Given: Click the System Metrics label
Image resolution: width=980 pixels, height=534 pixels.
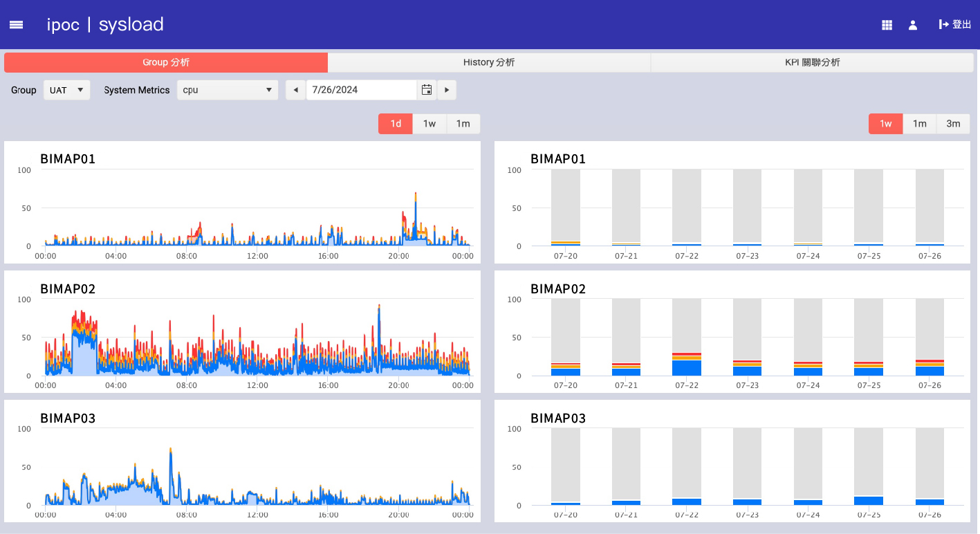Looking at the screenshot, I should (137, 90).
